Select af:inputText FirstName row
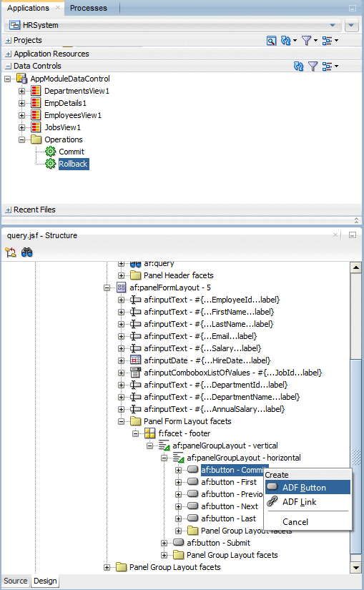The image size is (364, 590). point(209,312)
